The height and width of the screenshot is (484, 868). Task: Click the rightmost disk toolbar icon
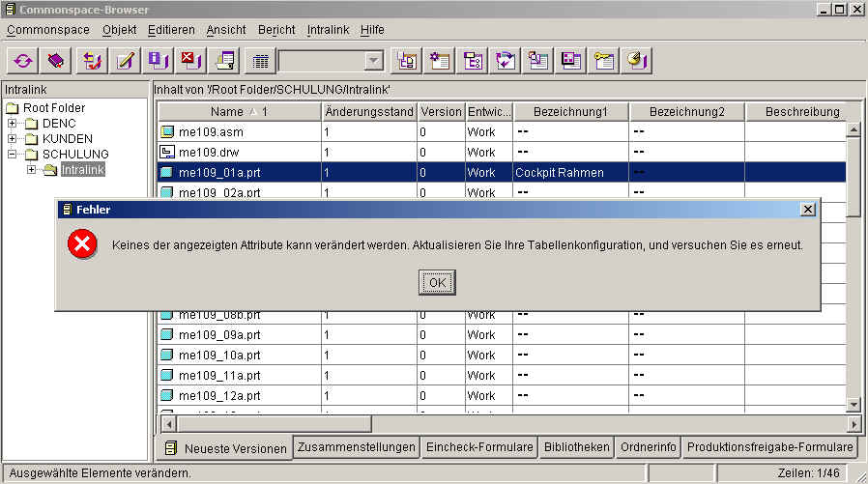click(x=637, y=61)
